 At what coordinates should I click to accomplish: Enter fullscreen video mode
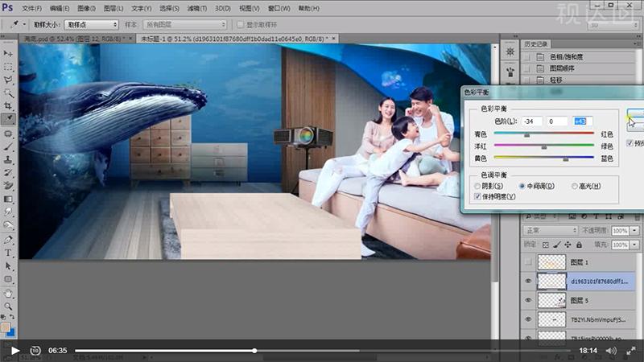tap(631, 351)
